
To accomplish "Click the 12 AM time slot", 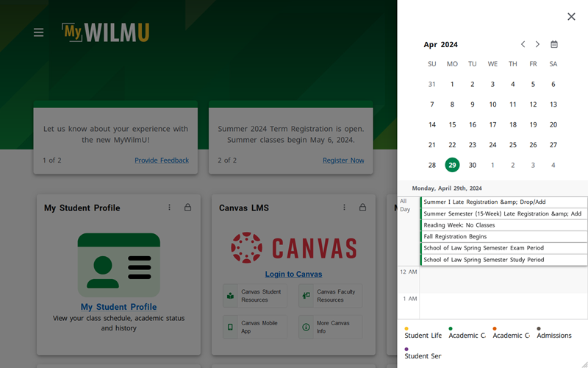I will [x=503, y=280].
